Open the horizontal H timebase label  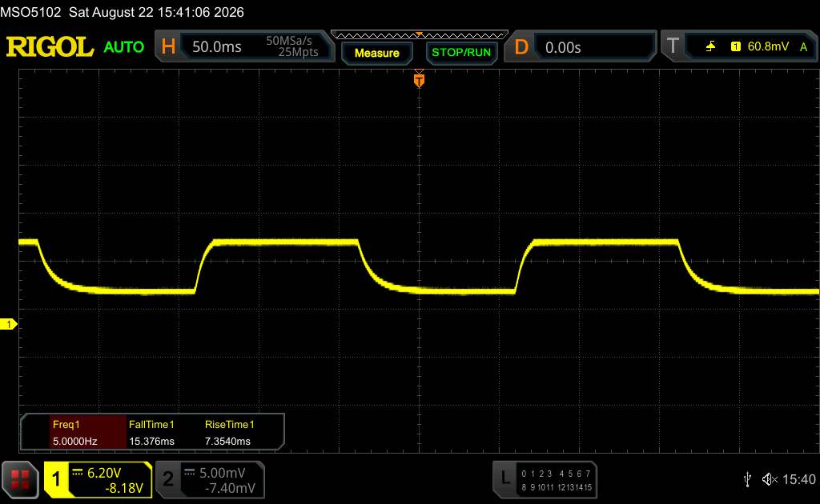click(168, 46)
